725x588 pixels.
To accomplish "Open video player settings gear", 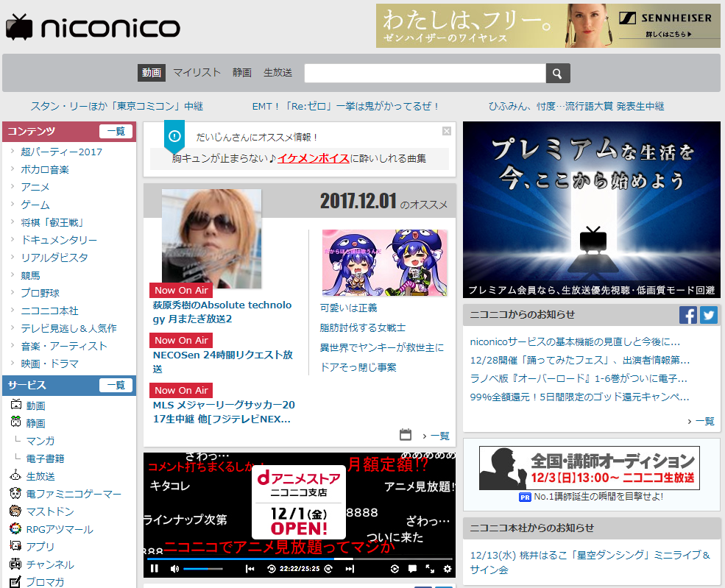I will 447,569.
